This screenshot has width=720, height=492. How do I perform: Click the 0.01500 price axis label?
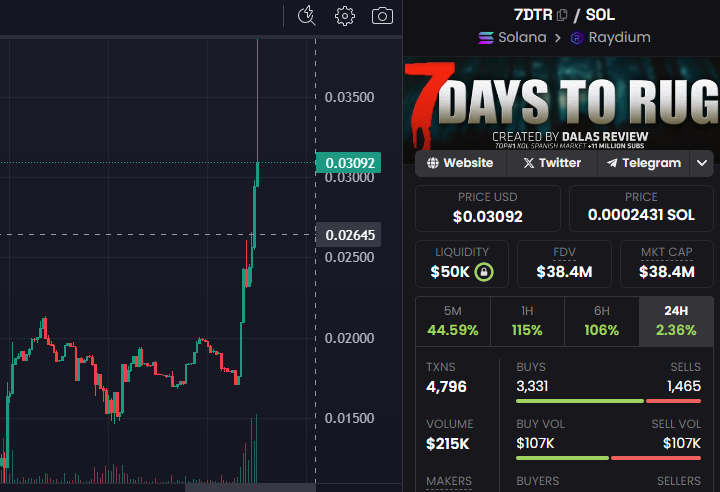coord(349,418)
